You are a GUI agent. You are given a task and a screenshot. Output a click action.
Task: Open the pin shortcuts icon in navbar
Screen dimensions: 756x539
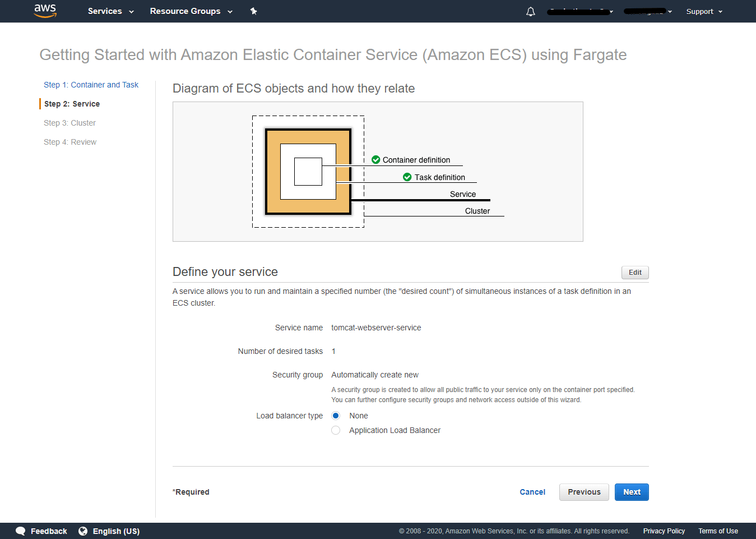coord(254,11)
